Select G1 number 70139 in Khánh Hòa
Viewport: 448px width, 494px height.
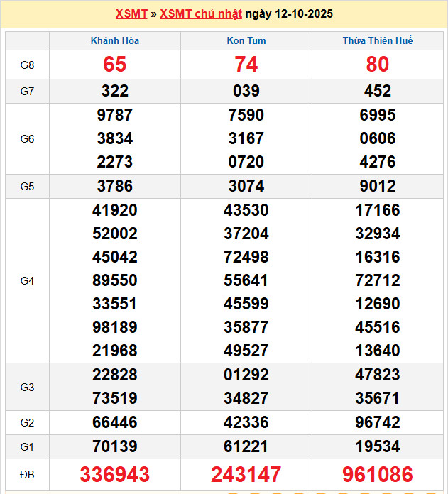115,446
